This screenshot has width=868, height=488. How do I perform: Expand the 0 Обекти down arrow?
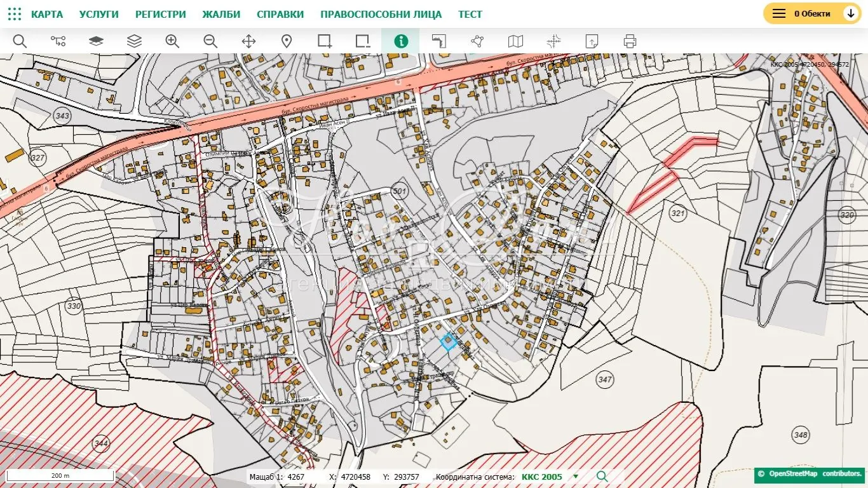click(851, 13)
